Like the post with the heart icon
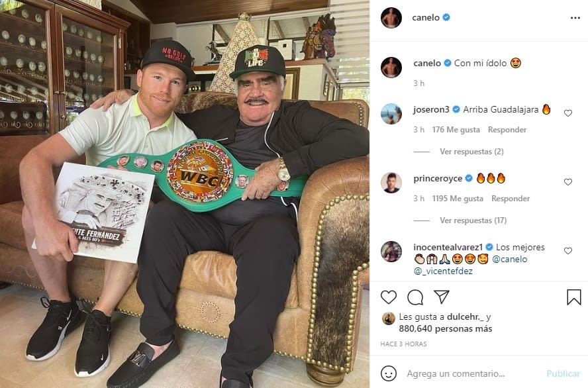The width and height of the screenshot is (588, 388). [x=389, y=297]
